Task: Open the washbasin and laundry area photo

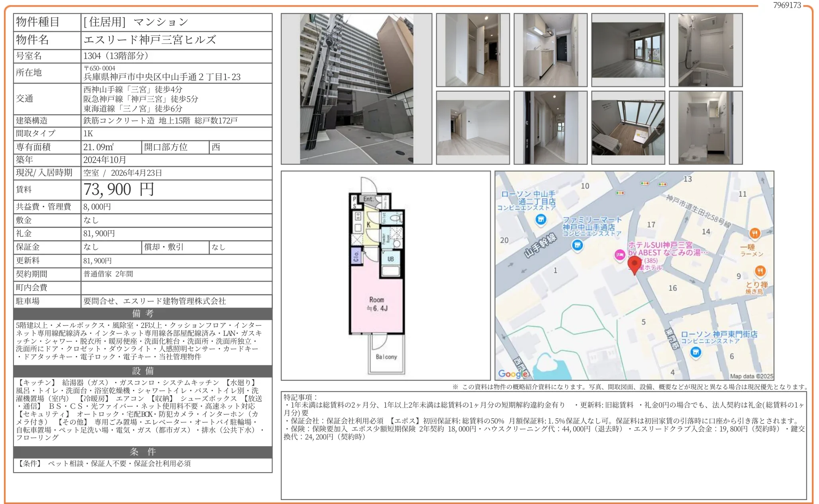Action: pos(705,127)
